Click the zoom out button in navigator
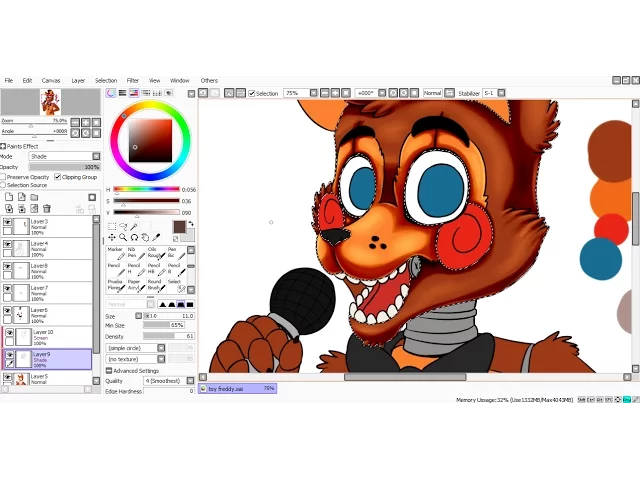The width and height of the screenshot is (640, 480). (75, 122)
